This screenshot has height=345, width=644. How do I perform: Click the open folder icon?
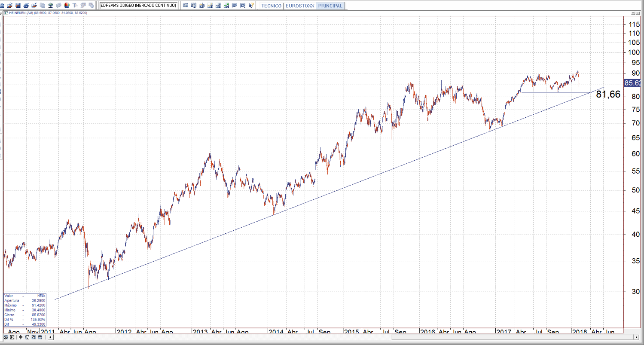[x=10, y=6]
